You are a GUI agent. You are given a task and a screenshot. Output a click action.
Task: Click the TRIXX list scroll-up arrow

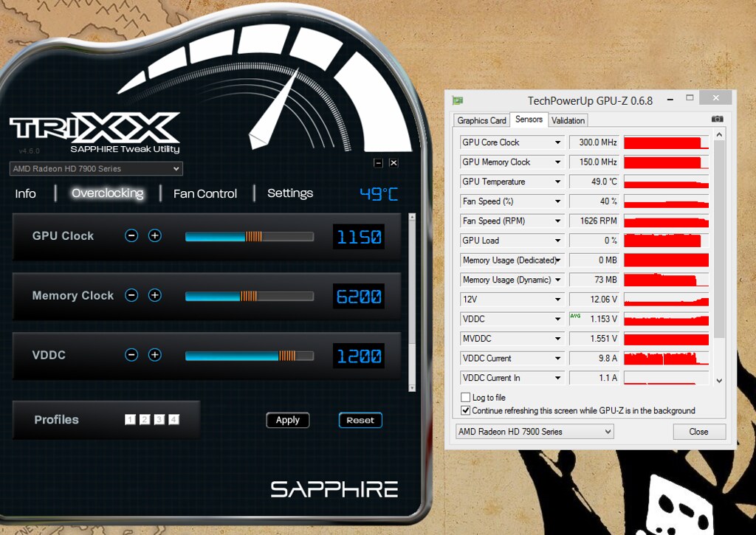[x=412, y=218]
